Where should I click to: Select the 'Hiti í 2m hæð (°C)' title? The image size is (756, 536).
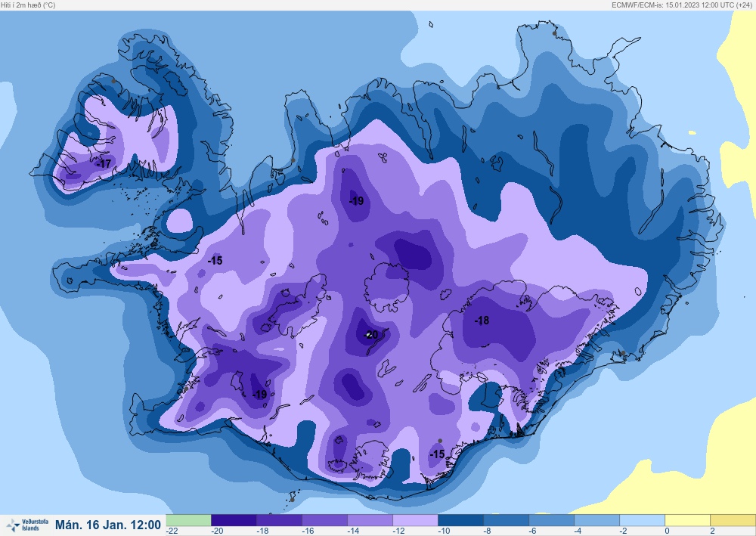[x=28, y=5]
